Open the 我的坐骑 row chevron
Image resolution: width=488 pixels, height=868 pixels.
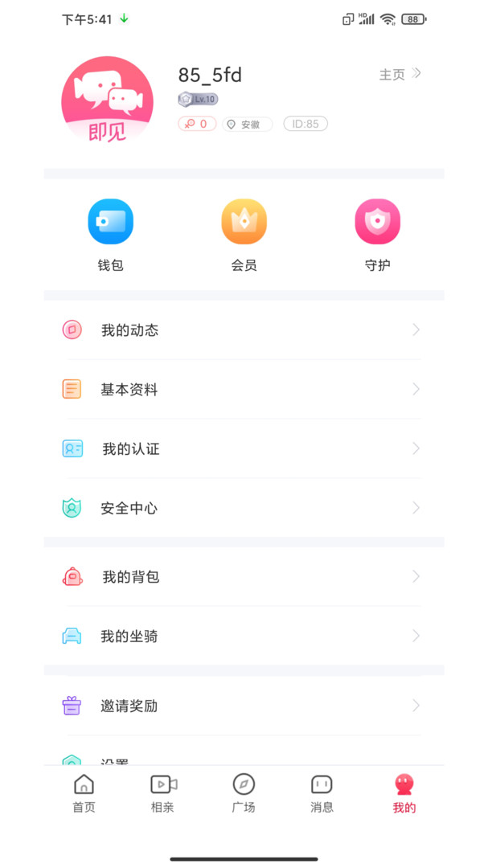click(x=416, y=636)
